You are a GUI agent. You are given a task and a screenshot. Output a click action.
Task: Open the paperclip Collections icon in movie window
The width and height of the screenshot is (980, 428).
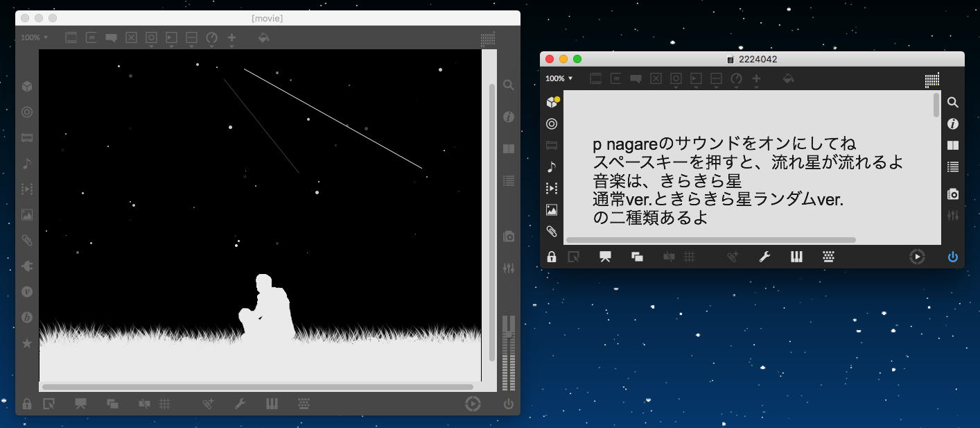27,241
